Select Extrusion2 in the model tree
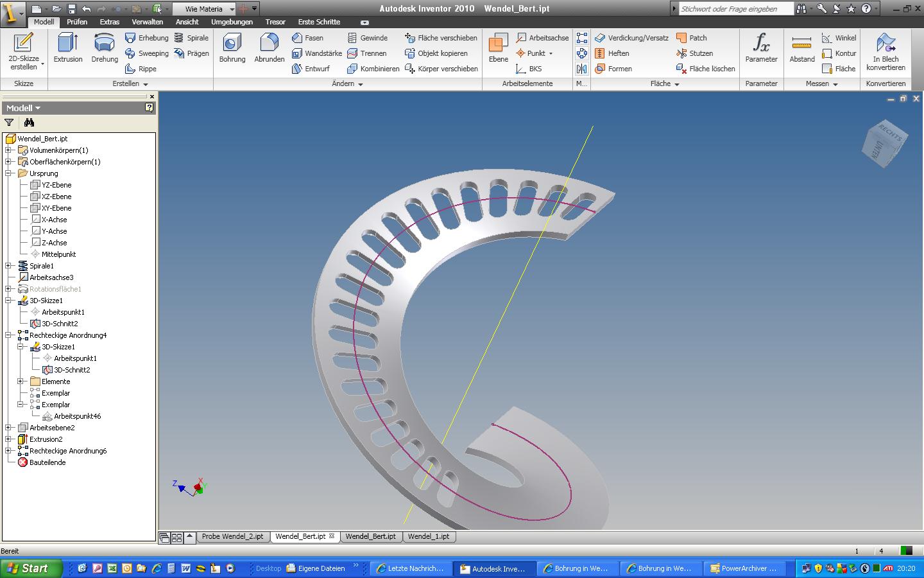This screenshot has width=924, height=578. coord(46,439)
